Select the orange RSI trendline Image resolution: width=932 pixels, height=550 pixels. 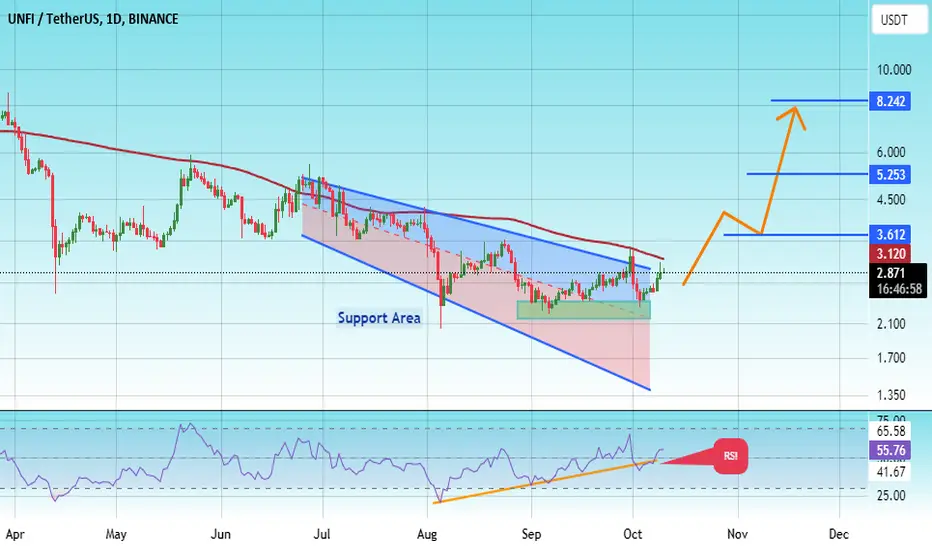pyautogui.click(x=546, y=482)
